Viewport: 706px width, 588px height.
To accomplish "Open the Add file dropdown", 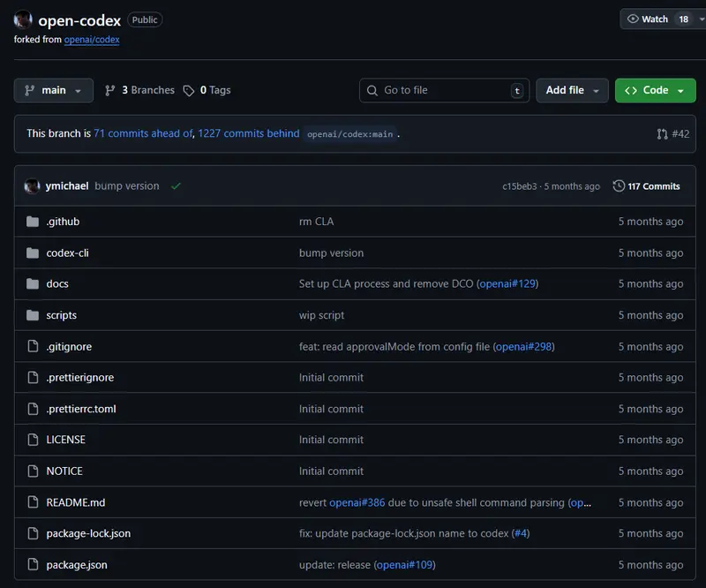I will pos(572,90).
